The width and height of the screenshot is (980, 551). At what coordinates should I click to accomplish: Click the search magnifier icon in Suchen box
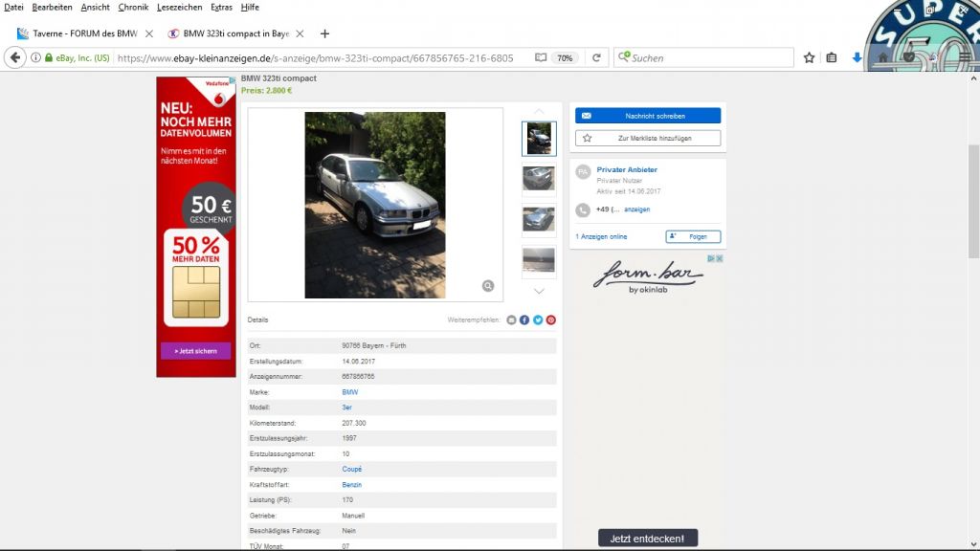pos(624,57)
